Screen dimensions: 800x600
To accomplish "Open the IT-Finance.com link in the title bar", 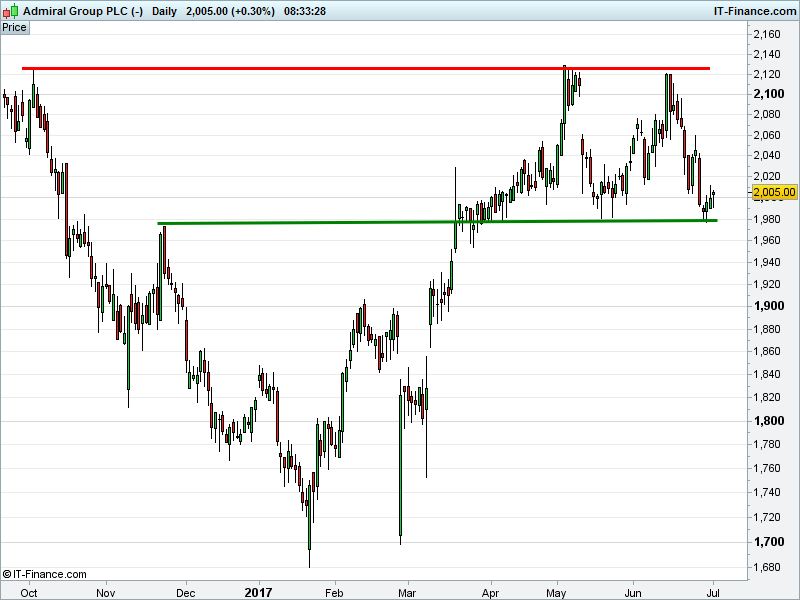I will click(755, 11).
